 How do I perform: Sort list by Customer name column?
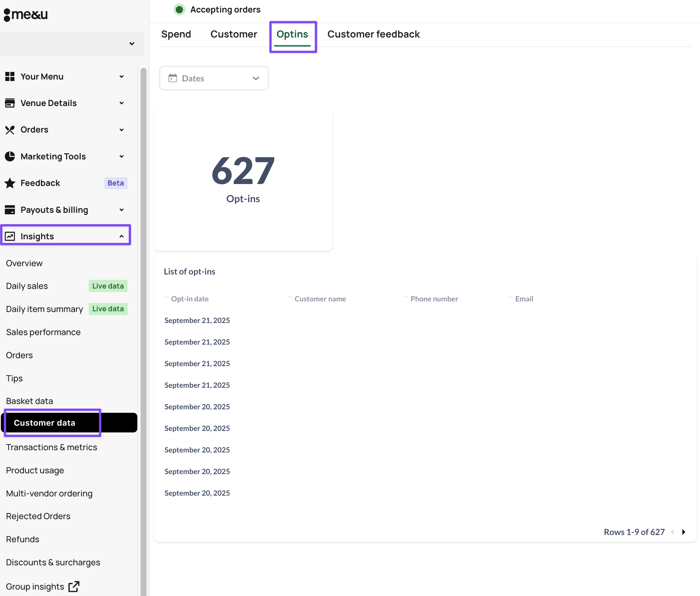click(320, 299)
